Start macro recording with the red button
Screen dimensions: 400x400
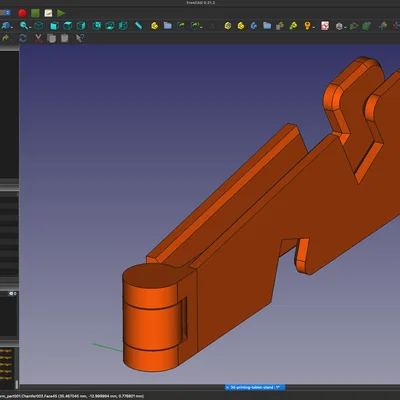click(22, 13)
